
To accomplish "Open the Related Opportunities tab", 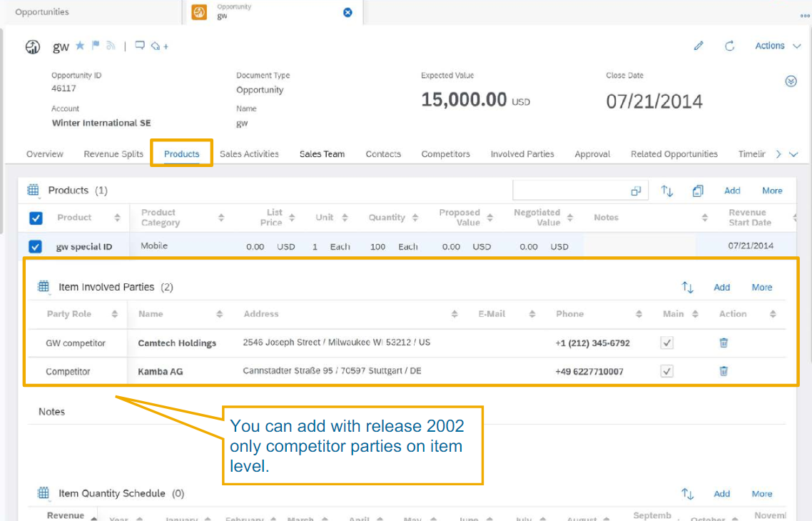I will [674, 154].
